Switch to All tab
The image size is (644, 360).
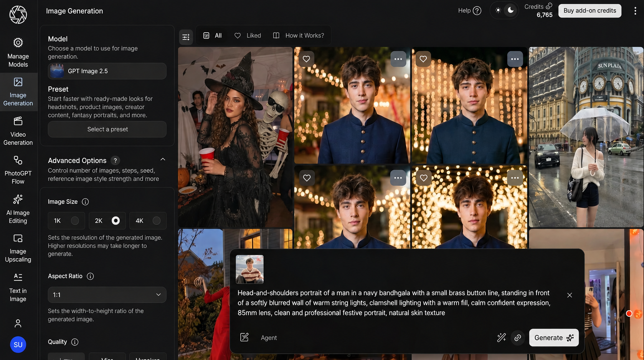(212, 35)
